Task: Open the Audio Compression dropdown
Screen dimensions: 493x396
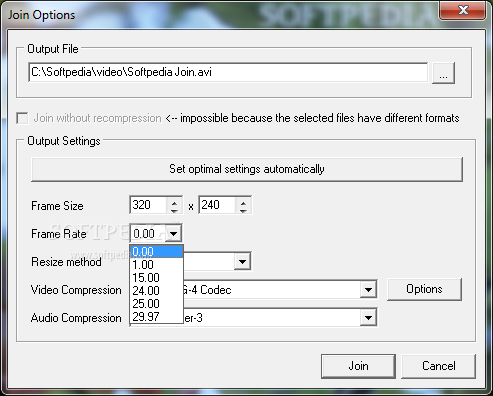Action: 368,318
